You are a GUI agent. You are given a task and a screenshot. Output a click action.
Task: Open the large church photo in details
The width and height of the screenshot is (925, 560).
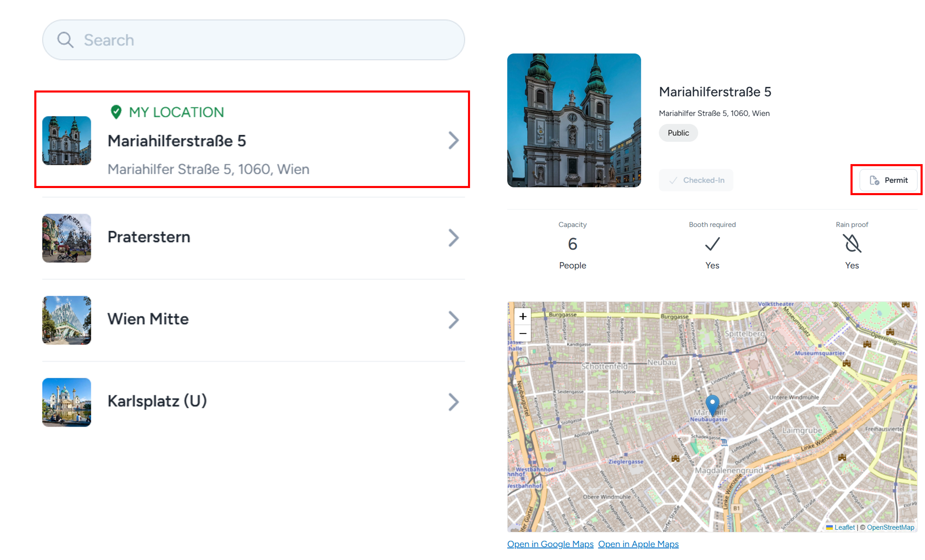(574, 120)
